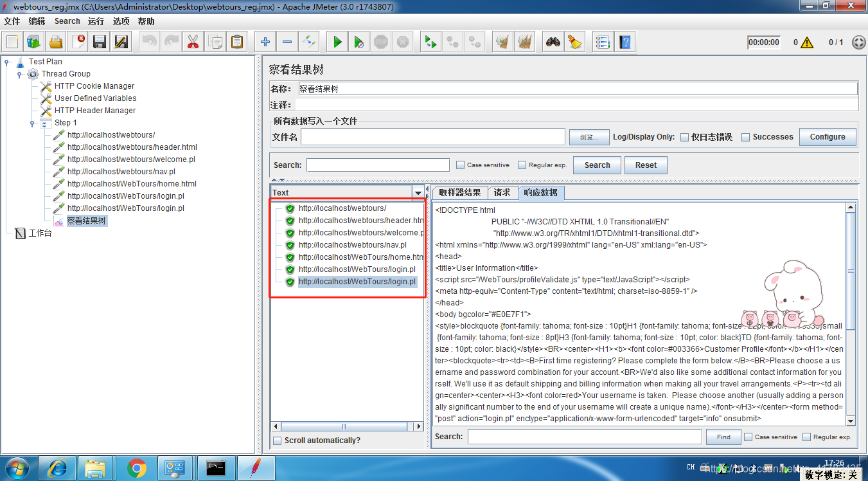Viewport: 868px width, 481px height.
Task: Switch to the 响应数据 tab
Action: click(x=541, y=192)
